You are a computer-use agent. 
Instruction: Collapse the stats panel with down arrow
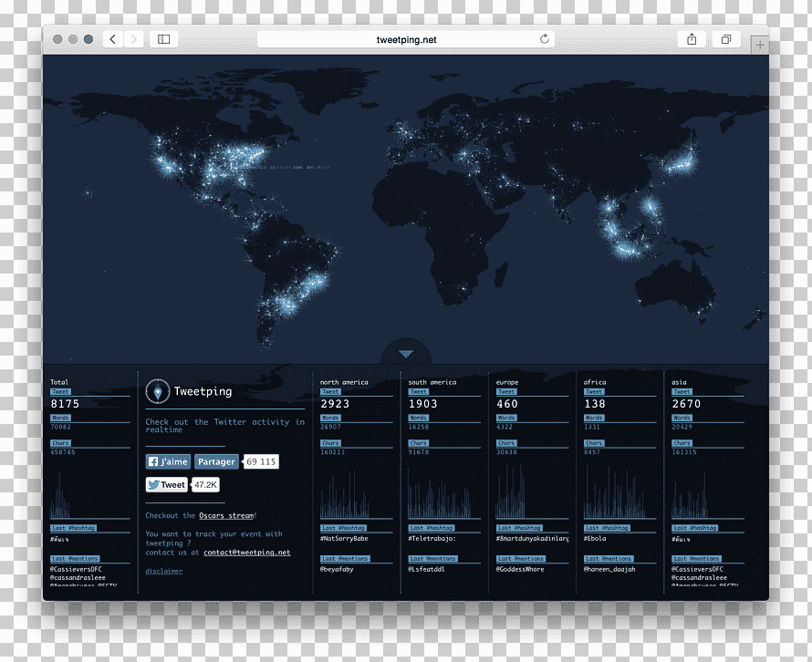(406, 354)
